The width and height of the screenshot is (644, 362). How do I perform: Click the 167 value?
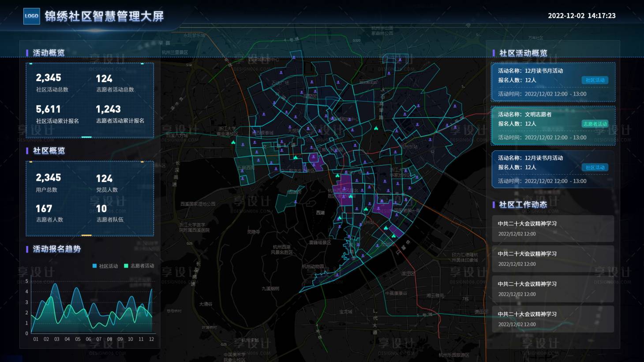(44, 209)
